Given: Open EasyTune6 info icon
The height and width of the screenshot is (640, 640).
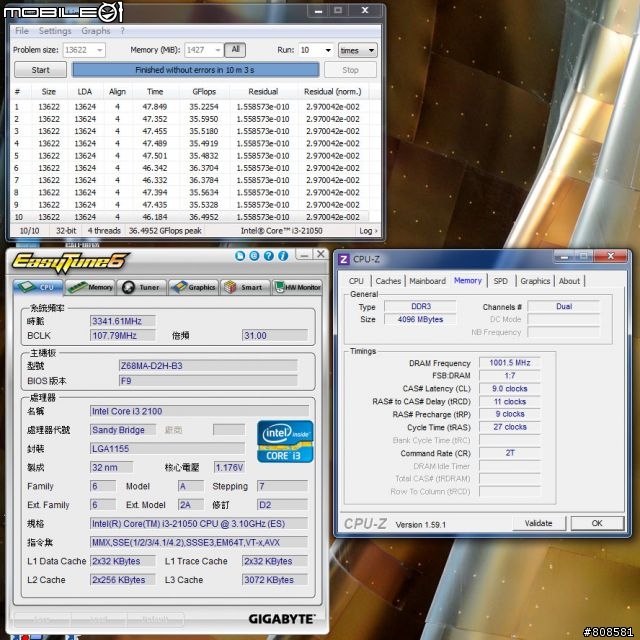Looking at the screenshot, I should coord(283,256).
